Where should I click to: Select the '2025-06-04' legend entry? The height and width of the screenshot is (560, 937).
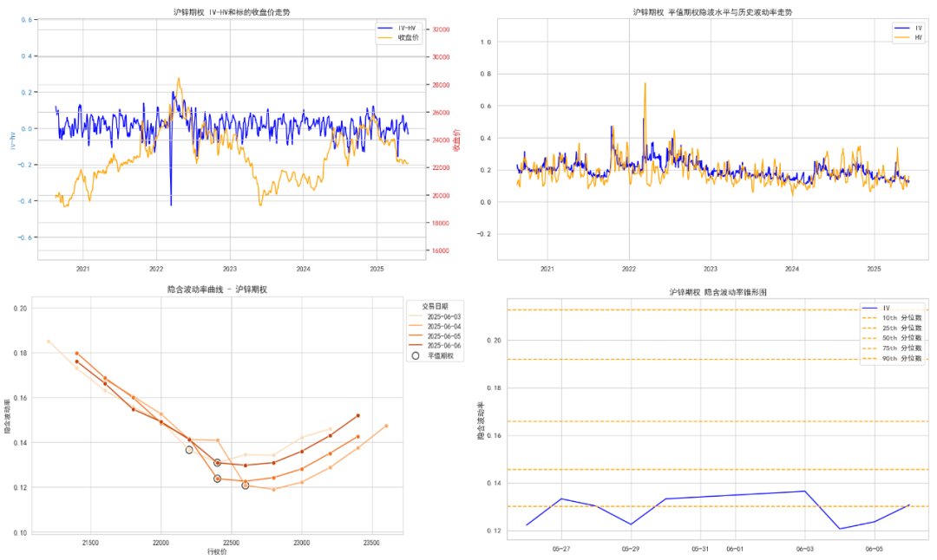(435, 327)
